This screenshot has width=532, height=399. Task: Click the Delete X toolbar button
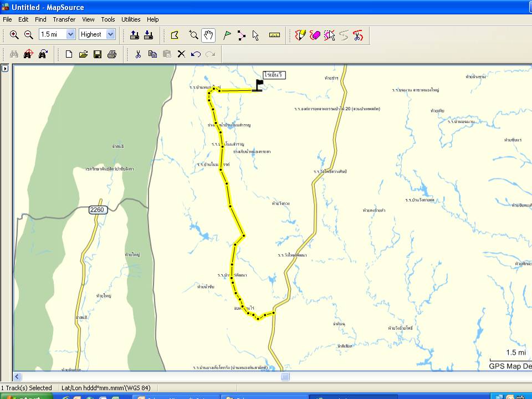coord(181,54)
